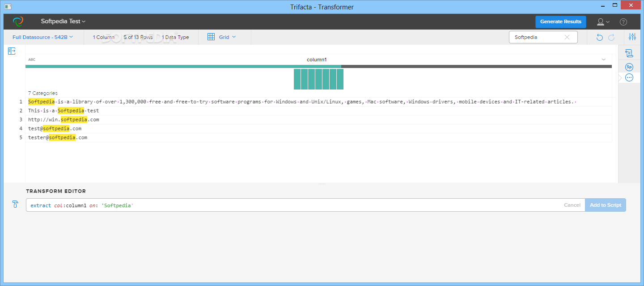
Task: Open the script panel icon
Action: point(629,53)
